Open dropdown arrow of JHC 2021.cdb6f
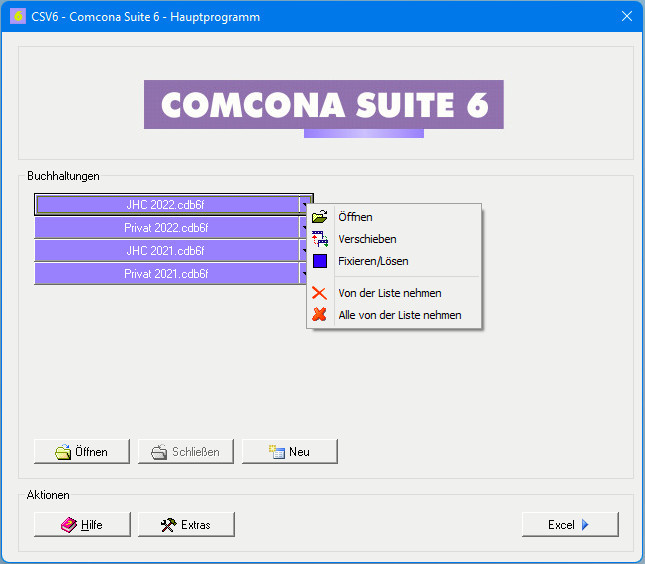The image size is (645, 564). pyautogui.click(x=304, y=251)
